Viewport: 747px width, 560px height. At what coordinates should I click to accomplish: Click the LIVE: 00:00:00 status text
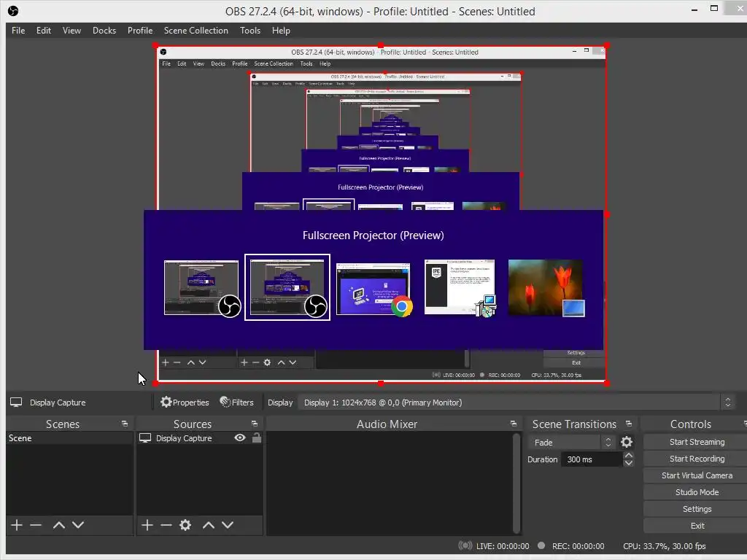[x=503, y=546]
